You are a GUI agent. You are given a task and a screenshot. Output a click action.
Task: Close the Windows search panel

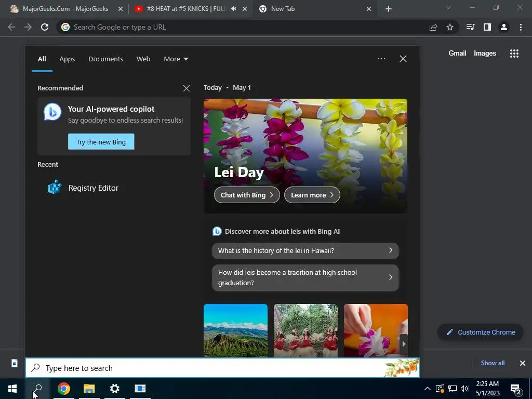403,59
